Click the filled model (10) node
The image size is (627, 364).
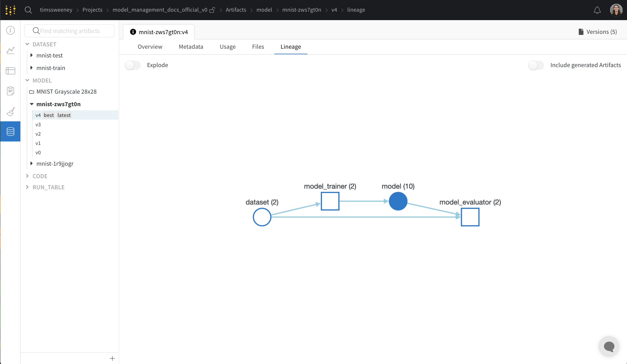pyautogui.click(x=398, y=201)
